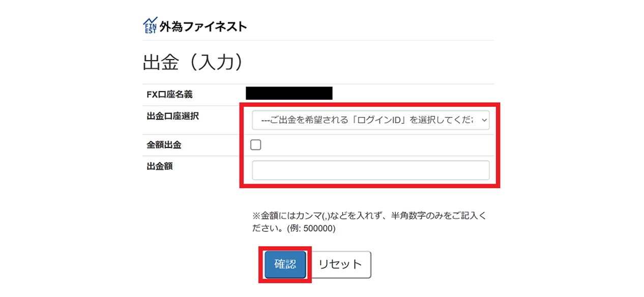Submit with the blue 確認 button
This screenshot has width=644, height=297.
(285, 264)
